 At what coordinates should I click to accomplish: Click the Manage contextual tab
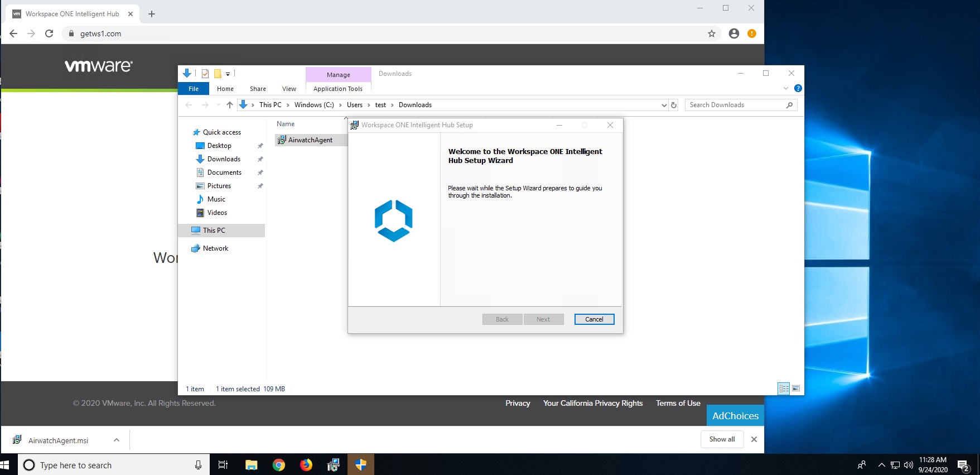coord(339,74)
